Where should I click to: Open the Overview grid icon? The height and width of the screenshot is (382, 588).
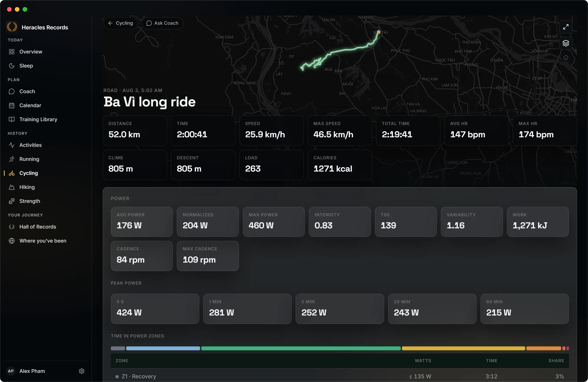tap(12, 52)
